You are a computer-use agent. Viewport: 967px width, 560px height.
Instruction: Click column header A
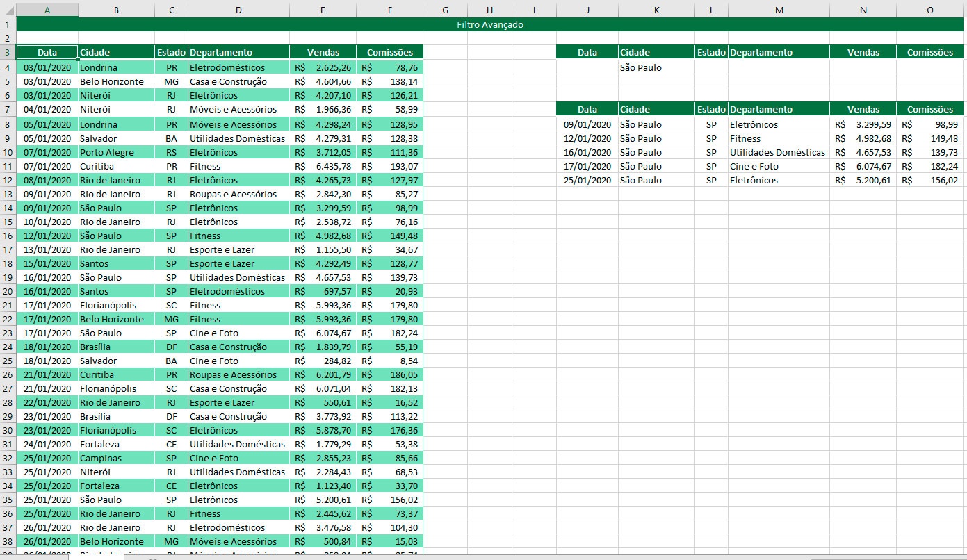coord(47,10)
